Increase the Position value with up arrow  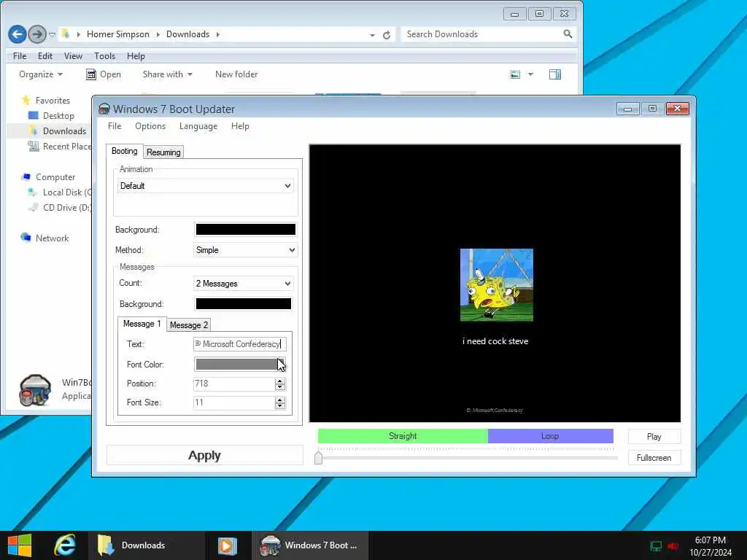click(x=280, y=381)
